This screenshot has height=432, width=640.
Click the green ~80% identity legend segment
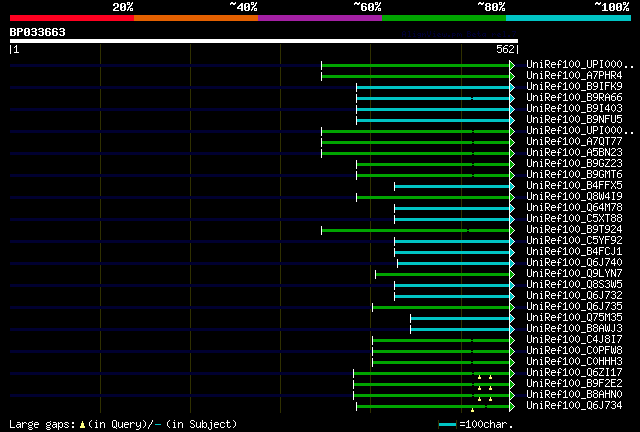click(x=444, y=18)
